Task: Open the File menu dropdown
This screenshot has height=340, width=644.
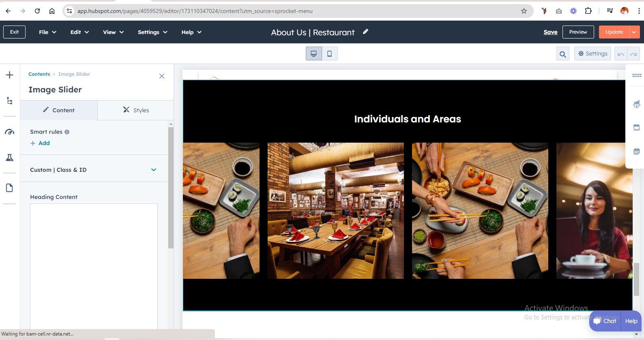Action: pos(47,32)
